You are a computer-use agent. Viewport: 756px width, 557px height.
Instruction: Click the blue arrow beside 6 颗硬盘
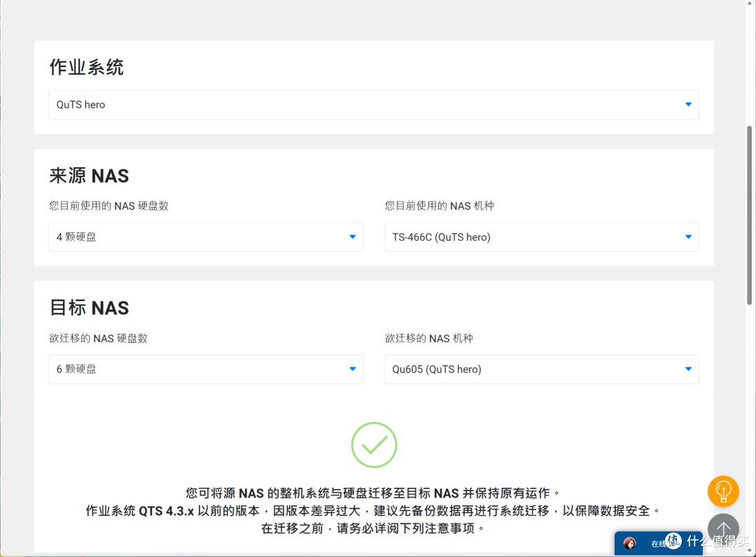352,369
